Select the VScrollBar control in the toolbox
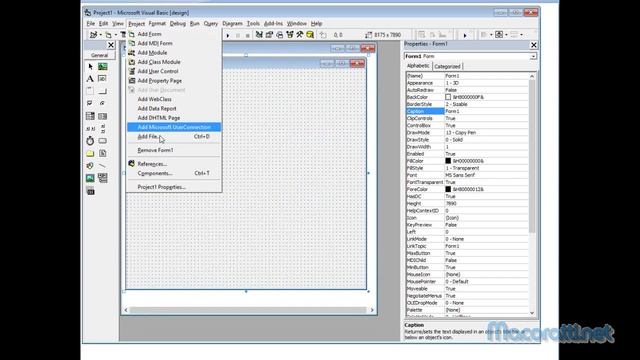Image resolution: width=640 pixels, height=360 pixels. click(102, 129)
